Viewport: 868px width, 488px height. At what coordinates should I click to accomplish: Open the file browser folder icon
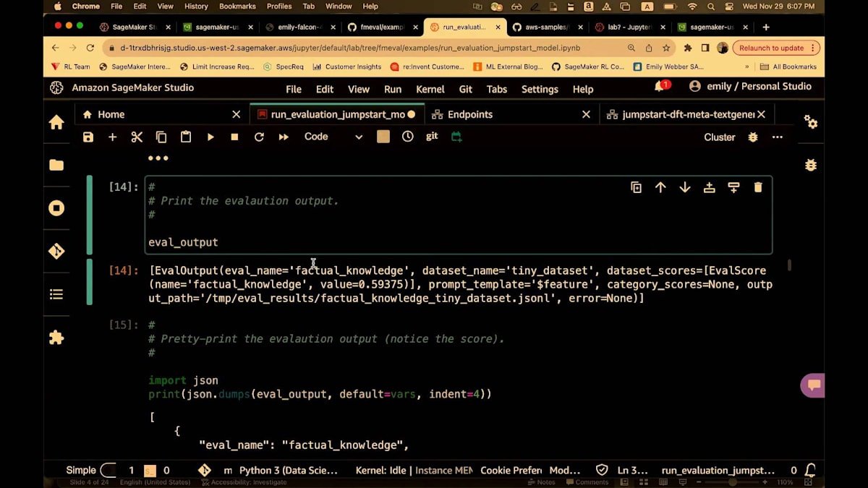56,165
